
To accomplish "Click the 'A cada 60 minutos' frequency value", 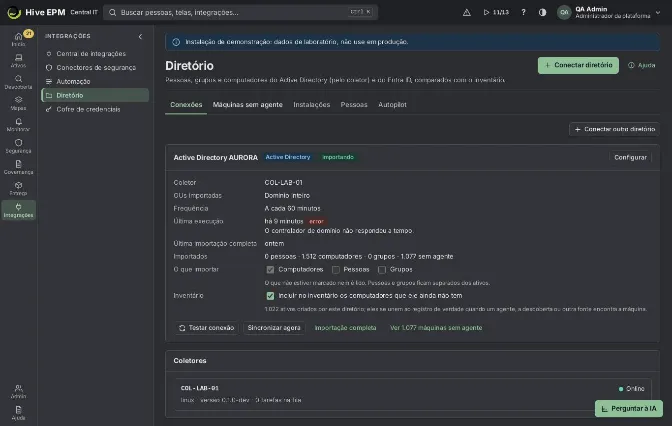I will pos(292,209).
